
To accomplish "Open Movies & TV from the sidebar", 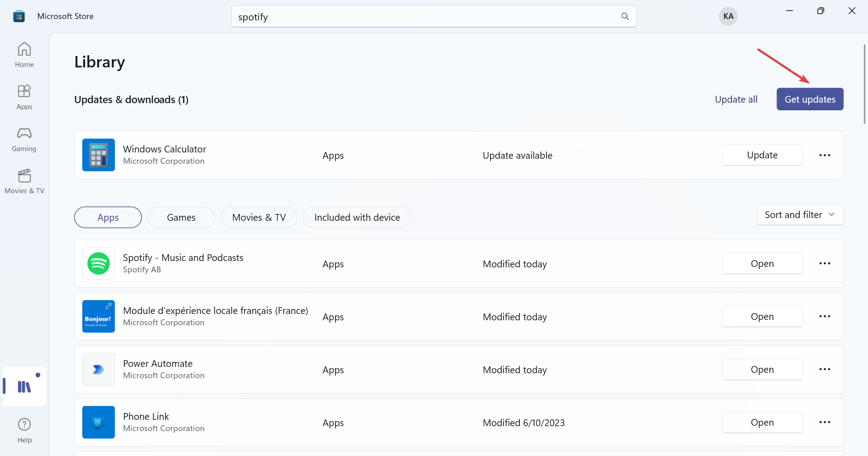I will [x=24, y=181].
